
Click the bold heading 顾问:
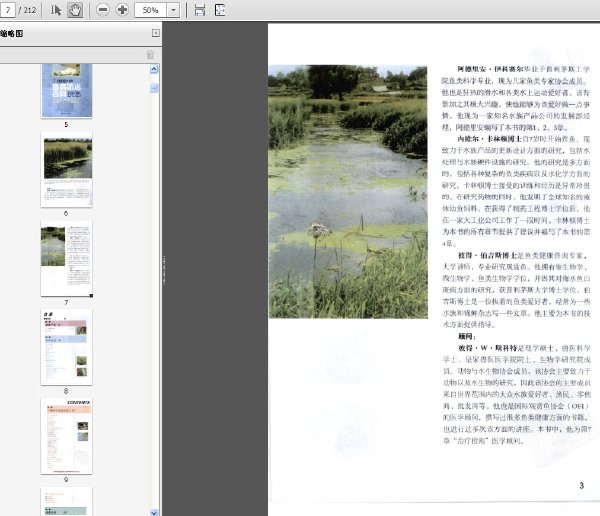coord(467,336)
